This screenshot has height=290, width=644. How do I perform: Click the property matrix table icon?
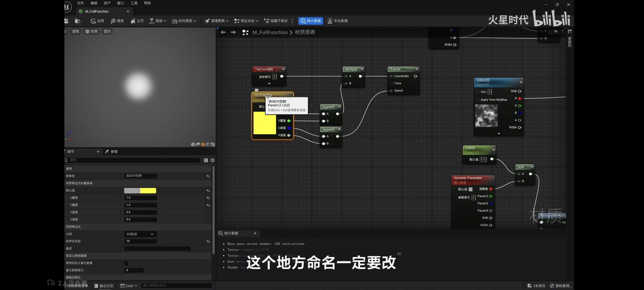click(x=206, y=160)
